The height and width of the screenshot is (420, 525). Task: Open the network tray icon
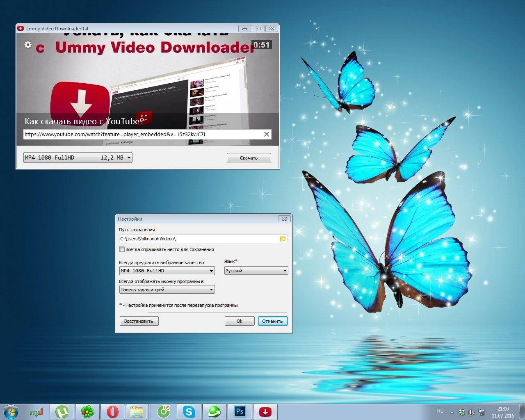coord(481,412)
